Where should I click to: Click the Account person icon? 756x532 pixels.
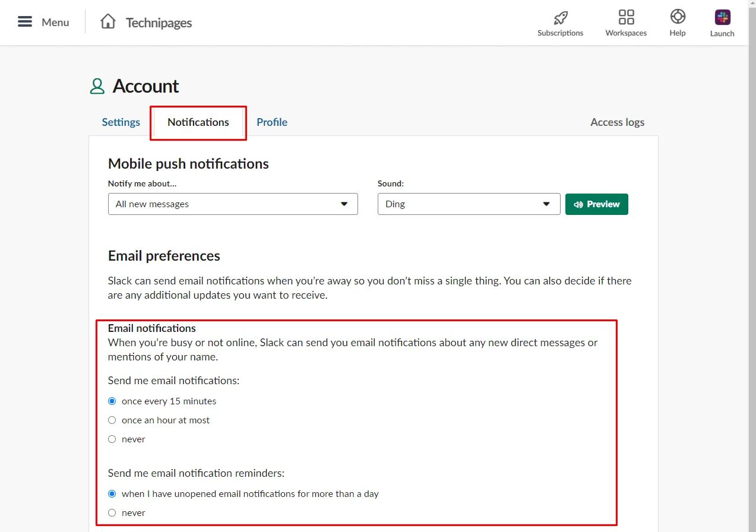pos(97,87)
